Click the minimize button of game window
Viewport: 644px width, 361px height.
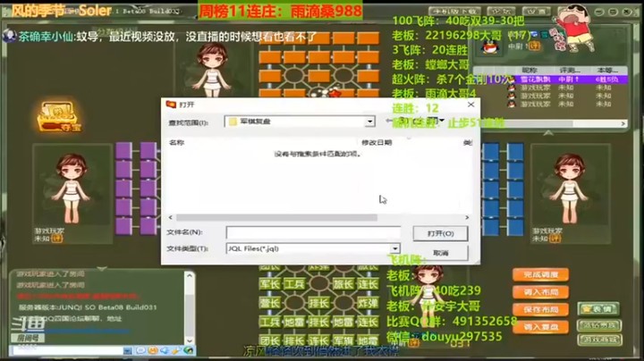(599, 12)
